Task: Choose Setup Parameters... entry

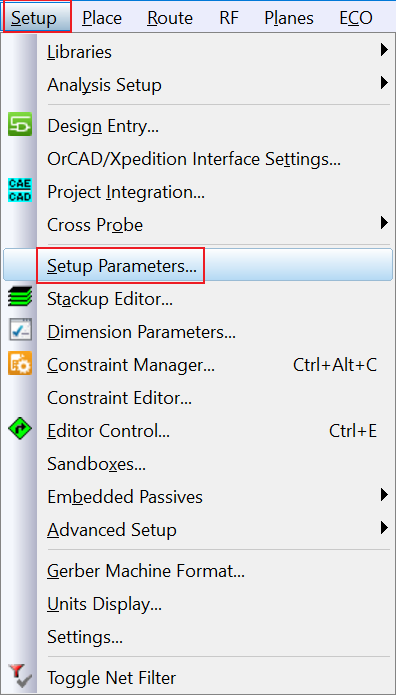Action: (198, 266)
